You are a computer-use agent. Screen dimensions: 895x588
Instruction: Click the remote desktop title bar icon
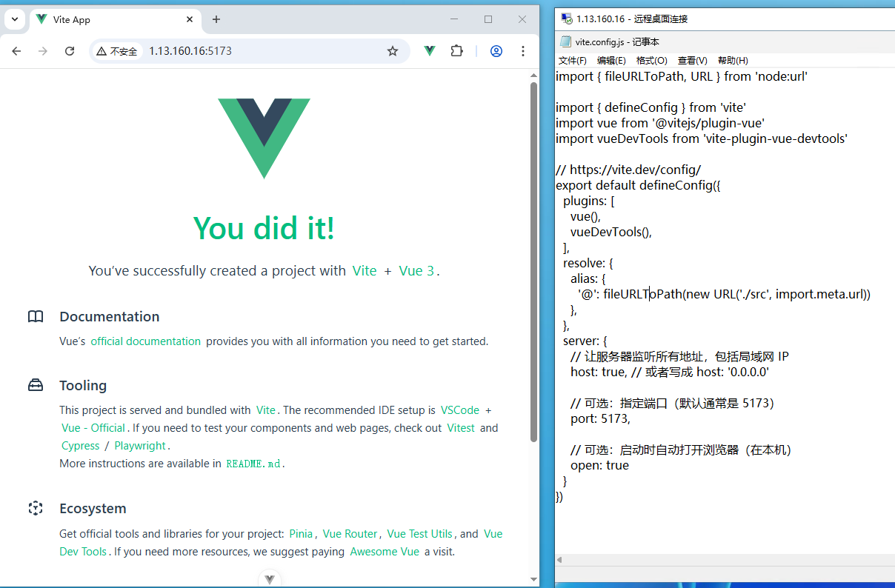pos(566,19)
